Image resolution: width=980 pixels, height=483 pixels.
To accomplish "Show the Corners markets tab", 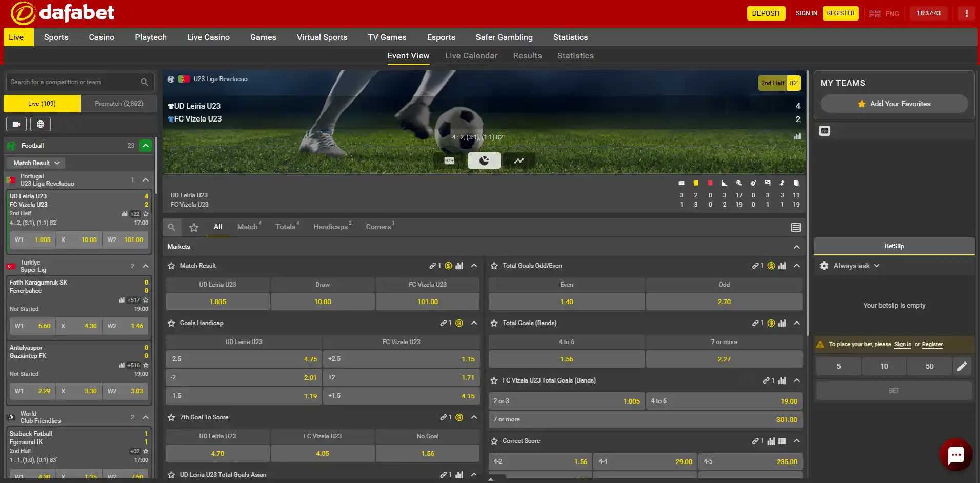I will coord(380,227).
